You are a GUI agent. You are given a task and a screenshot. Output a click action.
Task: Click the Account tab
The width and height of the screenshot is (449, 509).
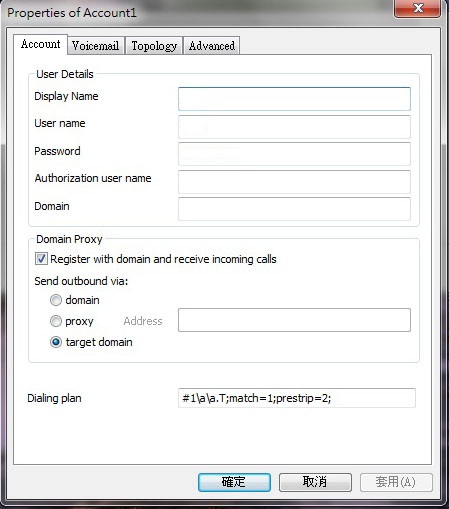40,44
